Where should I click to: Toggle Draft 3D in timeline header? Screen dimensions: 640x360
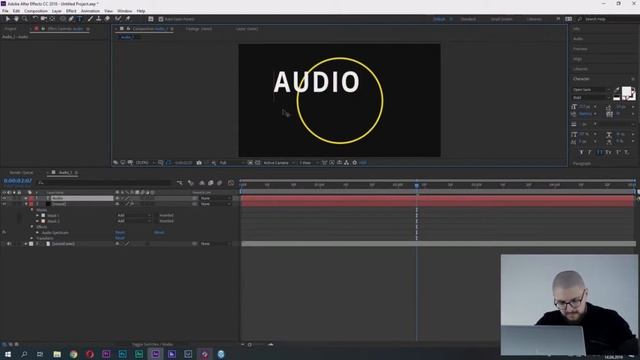191,183
